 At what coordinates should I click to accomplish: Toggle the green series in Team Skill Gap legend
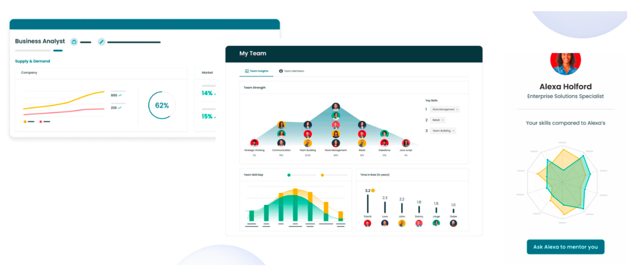tap(289, 175)
